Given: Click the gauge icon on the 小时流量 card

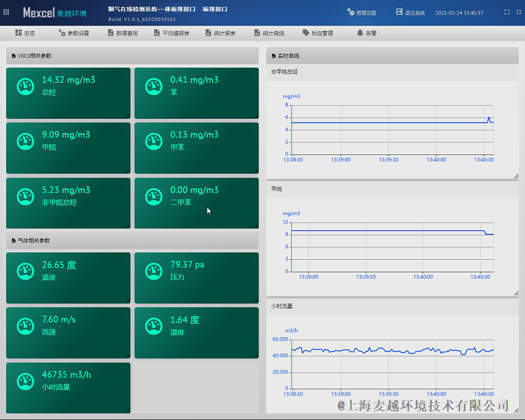Looking at the screenshot, I should pos(25,381).
